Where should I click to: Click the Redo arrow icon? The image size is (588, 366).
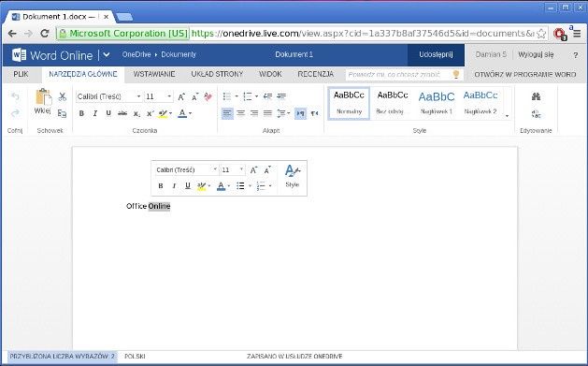tap(15, 113)
